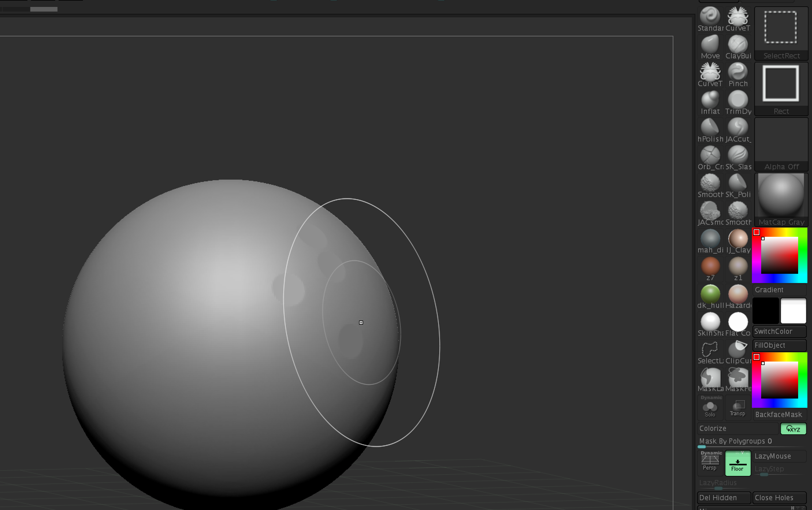Image resolution: width=812 pixels, height=510 pixels.
Task: Select the Move brush
Action: click(710, 47)
